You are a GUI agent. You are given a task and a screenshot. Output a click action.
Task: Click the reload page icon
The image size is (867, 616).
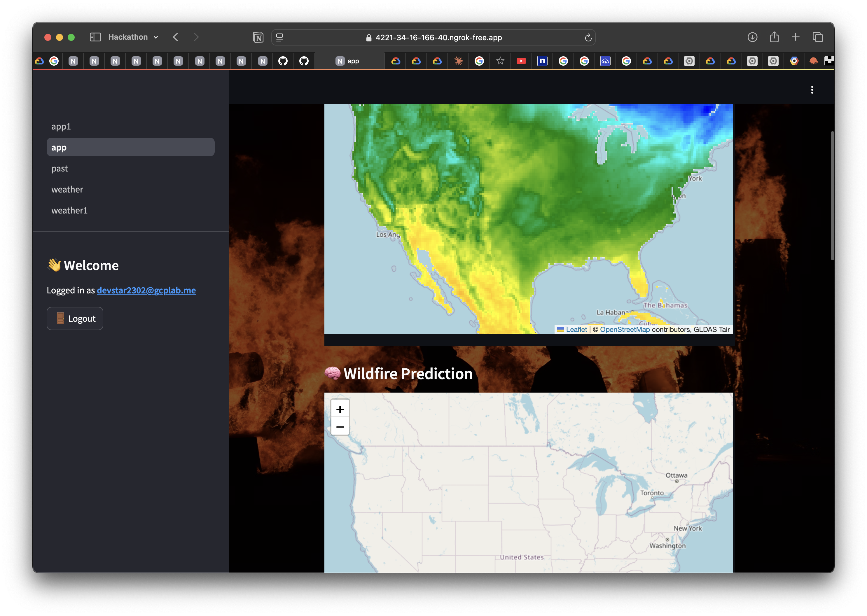tap(588, 38)
